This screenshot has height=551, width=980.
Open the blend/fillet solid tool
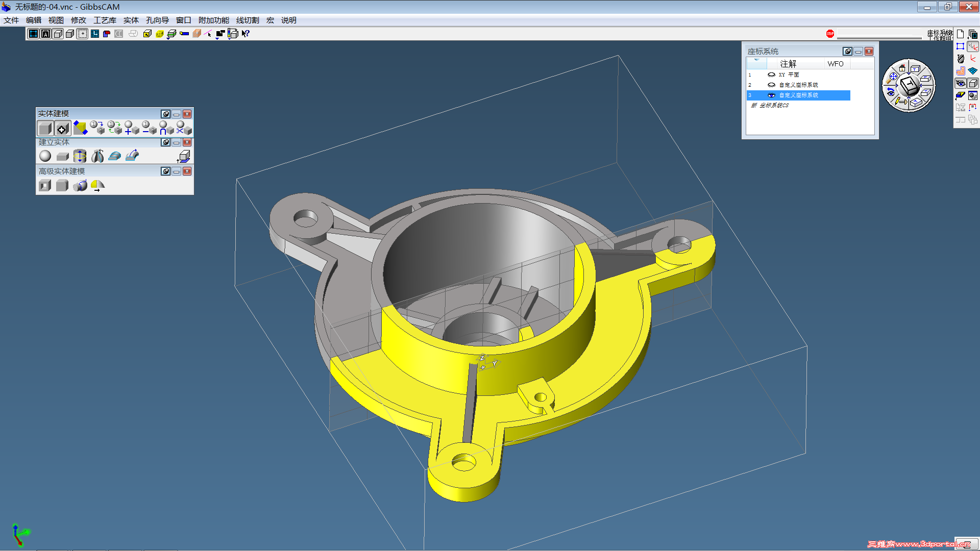80,185
